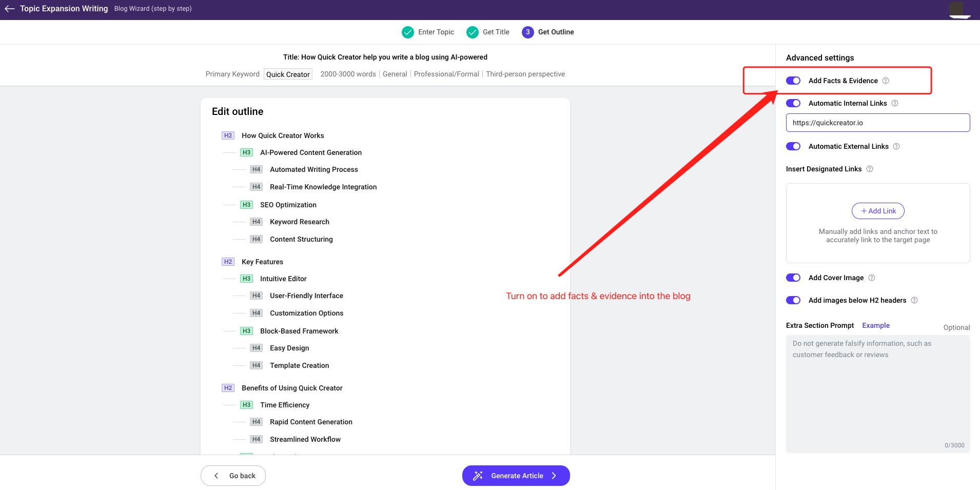Click the Go back button

233,476
